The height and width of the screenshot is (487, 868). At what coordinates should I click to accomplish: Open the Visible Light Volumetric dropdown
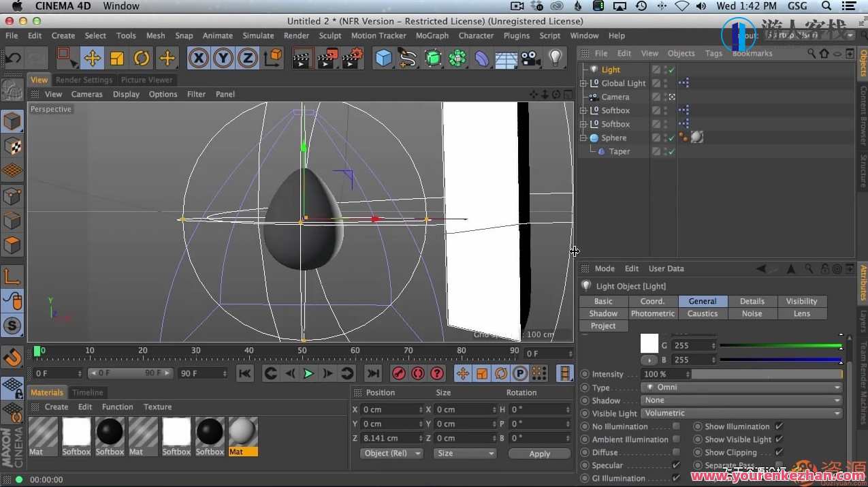[741, 413]
